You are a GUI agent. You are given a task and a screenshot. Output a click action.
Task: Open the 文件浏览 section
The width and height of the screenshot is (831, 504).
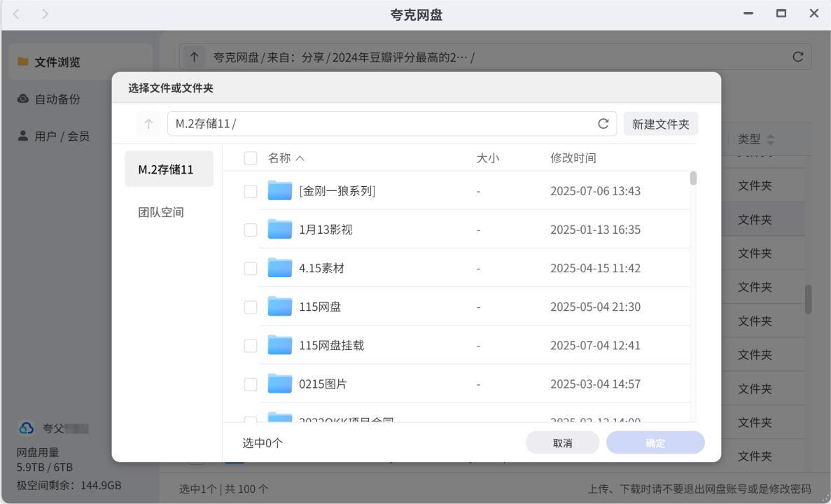click(x=81, y=62)
